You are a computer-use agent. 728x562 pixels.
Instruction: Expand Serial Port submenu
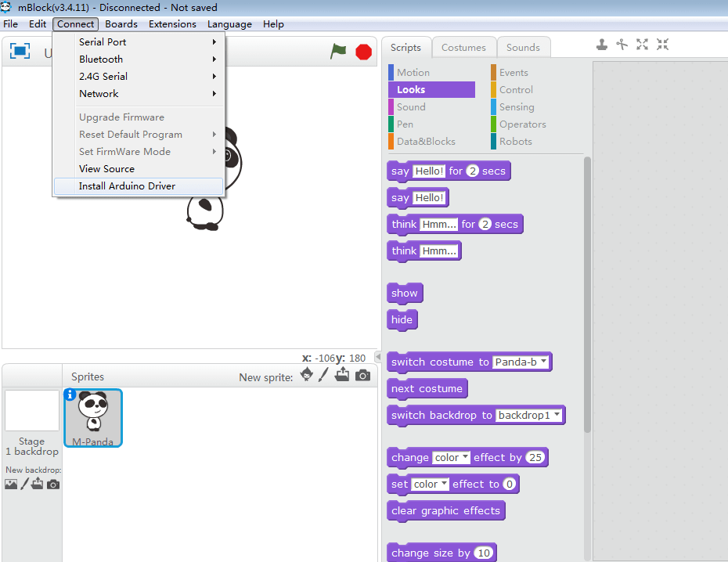coord(139,41)
